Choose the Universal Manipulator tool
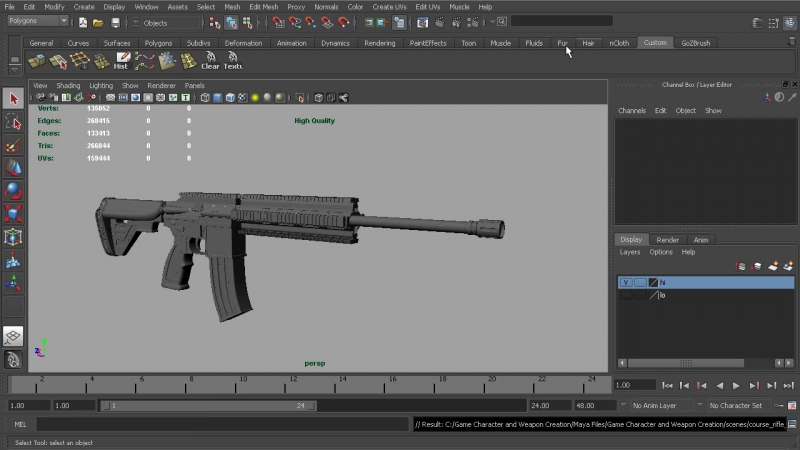Viewport: 800px width, 450px height. 13,237
